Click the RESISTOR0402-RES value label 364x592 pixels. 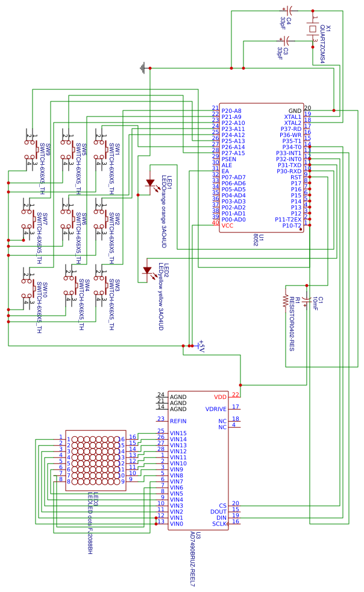click(292, 324)
